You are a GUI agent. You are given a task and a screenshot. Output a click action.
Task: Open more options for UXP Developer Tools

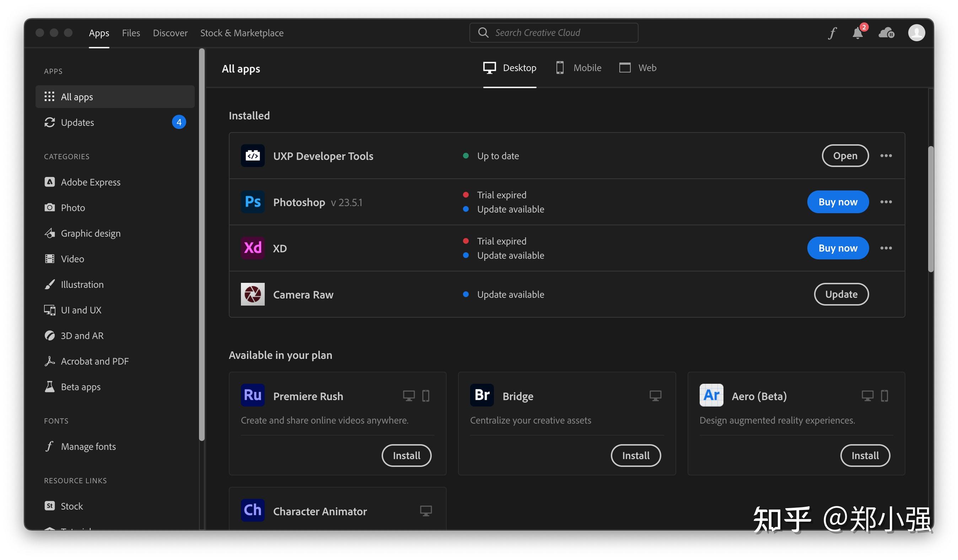(886, 156)
